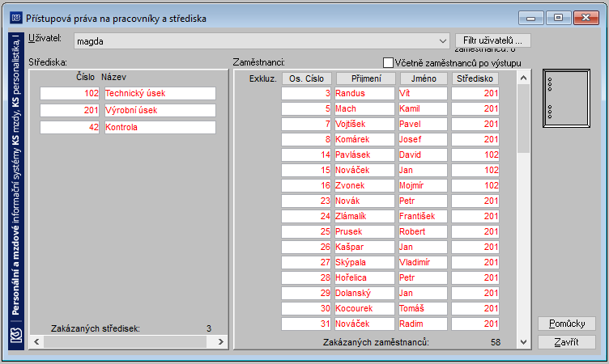Click the Pomůcky button
Viewport: 609px width, 364px height.
(x=567, y=324)
